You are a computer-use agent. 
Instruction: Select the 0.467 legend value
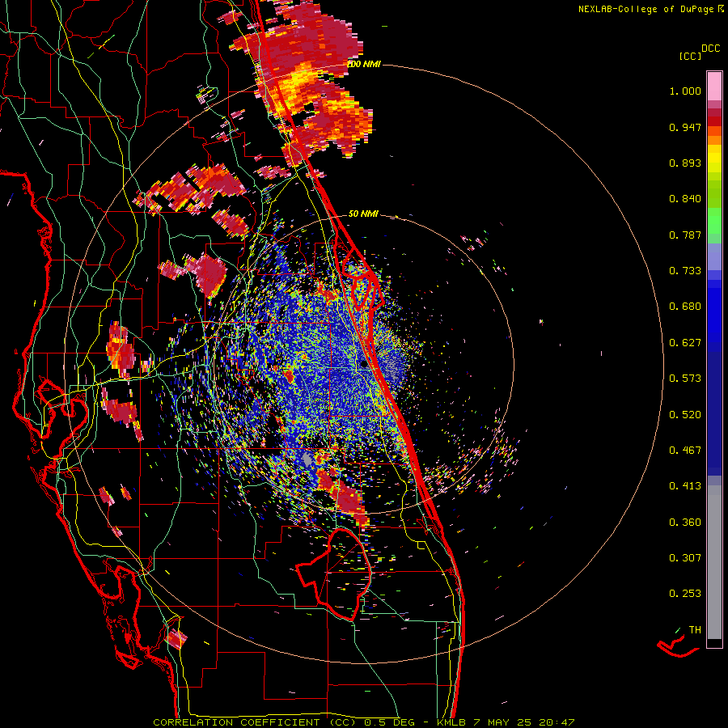click(x=685, y=451)
